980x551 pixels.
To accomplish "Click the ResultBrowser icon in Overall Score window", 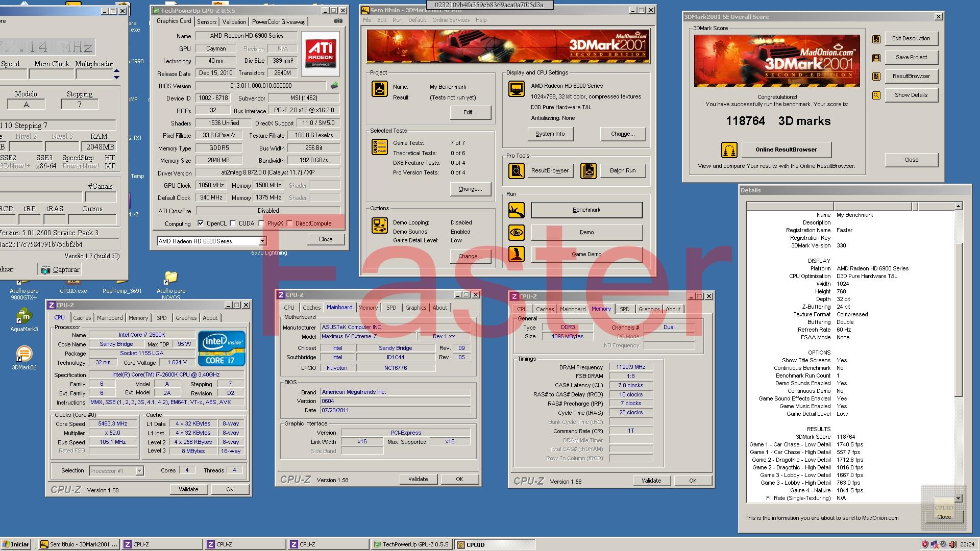I will click(876, 77).
